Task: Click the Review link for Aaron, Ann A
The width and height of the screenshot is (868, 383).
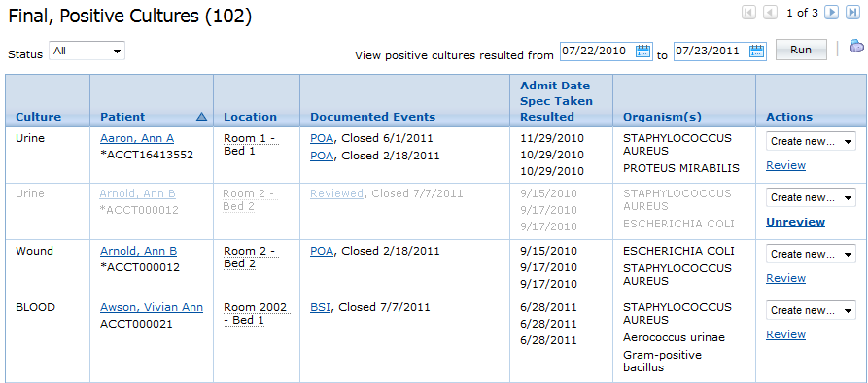Action: [786, 165]
